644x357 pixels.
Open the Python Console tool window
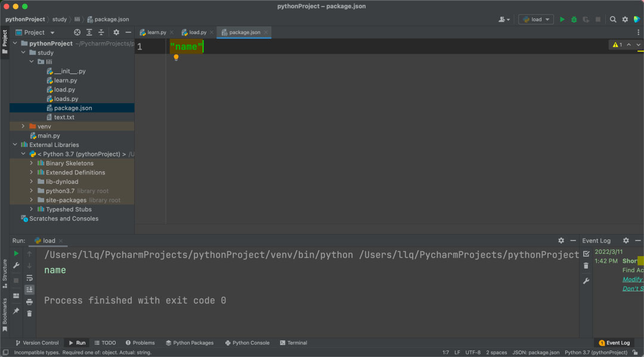click(x=247, y=343)
